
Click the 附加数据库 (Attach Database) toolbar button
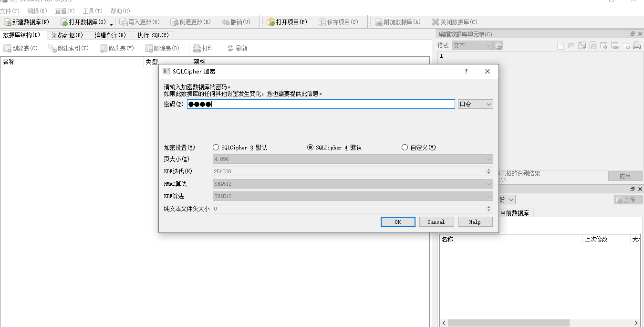coord(398,22)
